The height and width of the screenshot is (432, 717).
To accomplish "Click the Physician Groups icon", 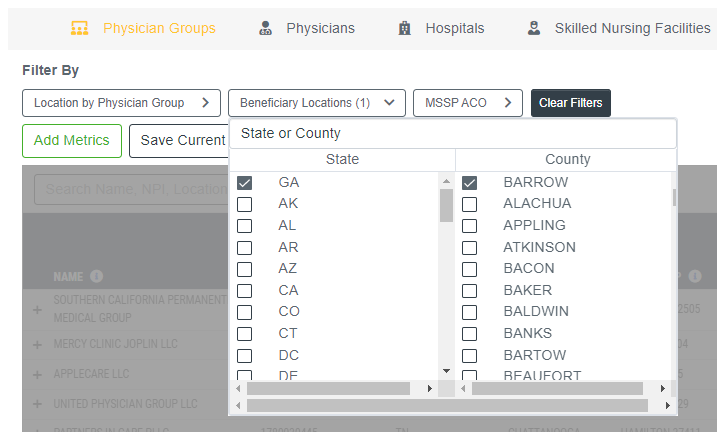I will click(80, 28).
